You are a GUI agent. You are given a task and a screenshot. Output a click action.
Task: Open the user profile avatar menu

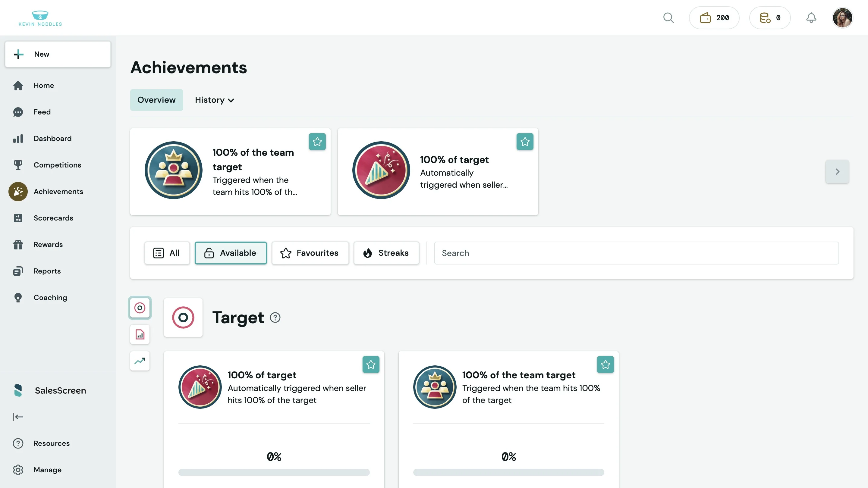[842, 18]
